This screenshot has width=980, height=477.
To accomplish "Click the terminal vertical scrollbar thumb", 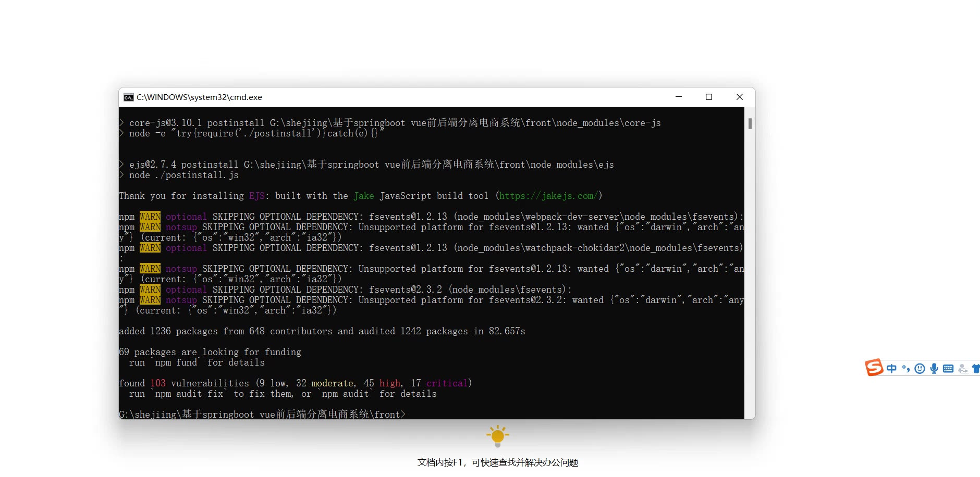I will (x=750, y=123).
